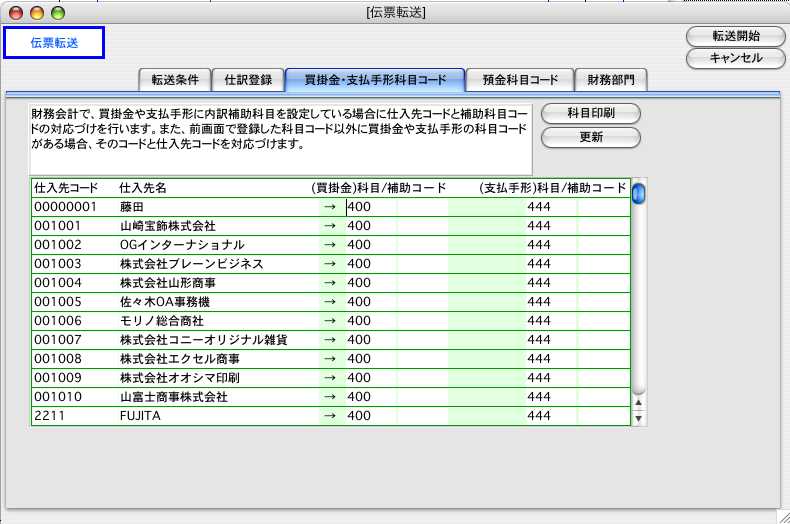Click the scroll down arrow in the supplier list
The height and width of the screenshot is (524, 790).
click(x=639, y=418)
